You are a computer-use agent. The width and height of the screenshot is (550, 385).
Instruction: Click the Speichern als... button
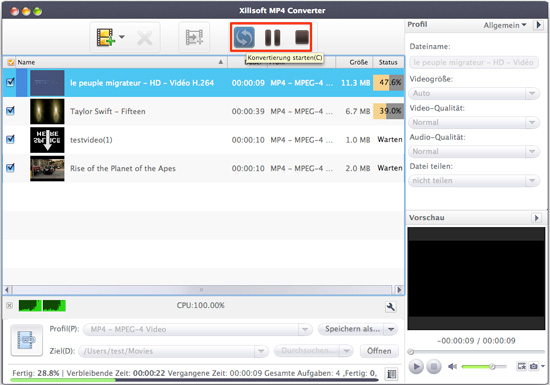[352, 329]
